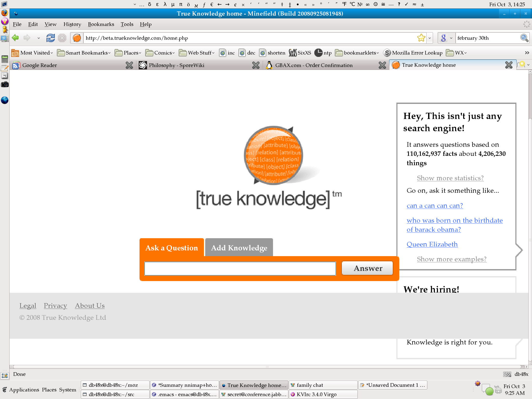Click the question input field
Image resolution: width=532 pixels, height=399 pixels.
click(240, 268)
